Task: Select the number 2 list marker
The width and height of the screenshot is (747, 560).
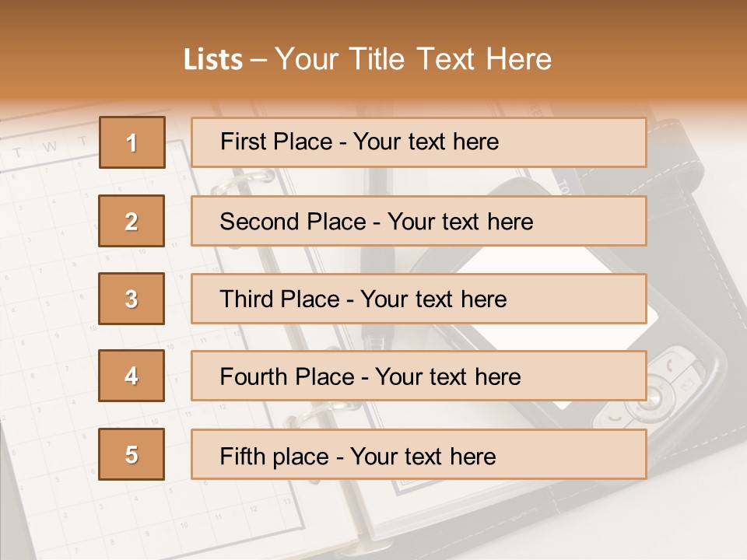Action: point(132,221)
